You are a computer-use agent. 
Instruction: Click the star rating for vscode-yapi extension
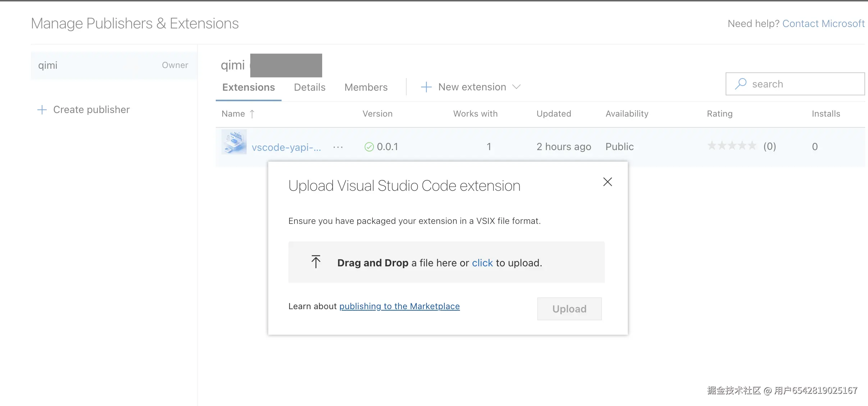[x=731, y=146]
